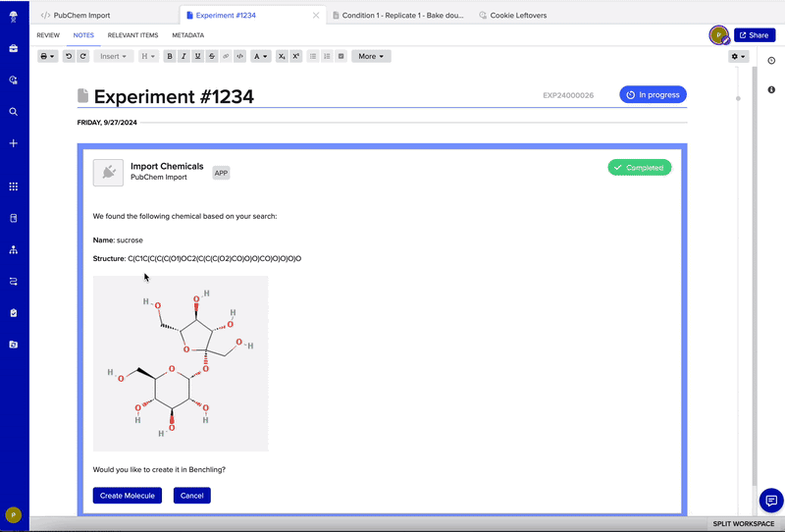Click the collaborator avatar beside Share

(719, 35)
